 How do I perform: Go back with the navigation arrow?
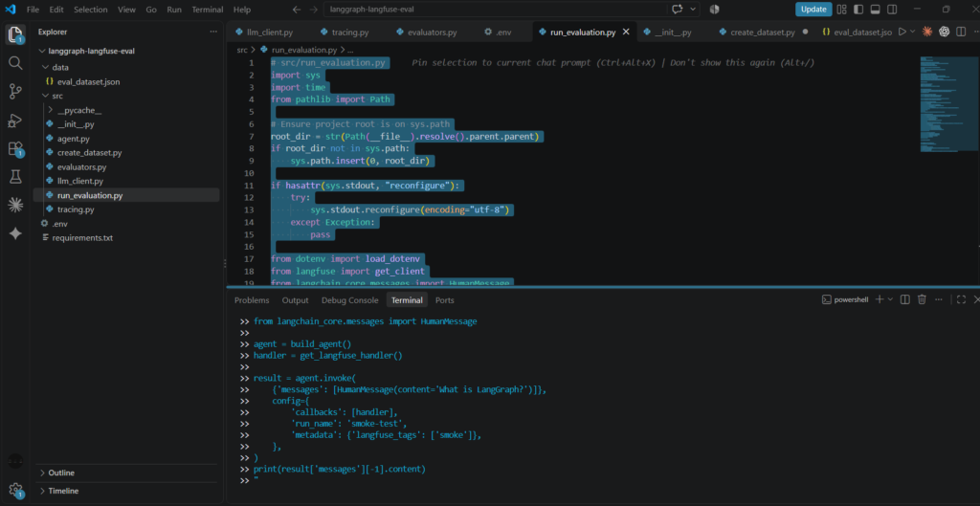[297, 10]
